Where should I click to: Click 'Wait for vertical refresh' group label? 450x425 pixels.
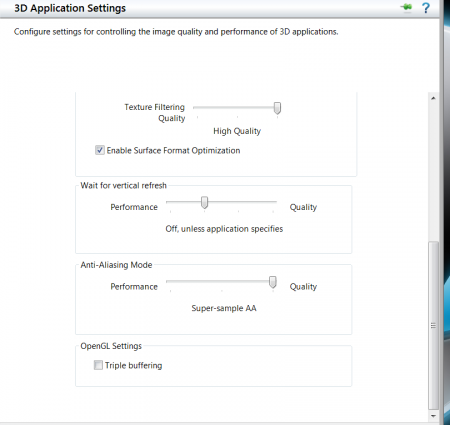pos(123,185)
